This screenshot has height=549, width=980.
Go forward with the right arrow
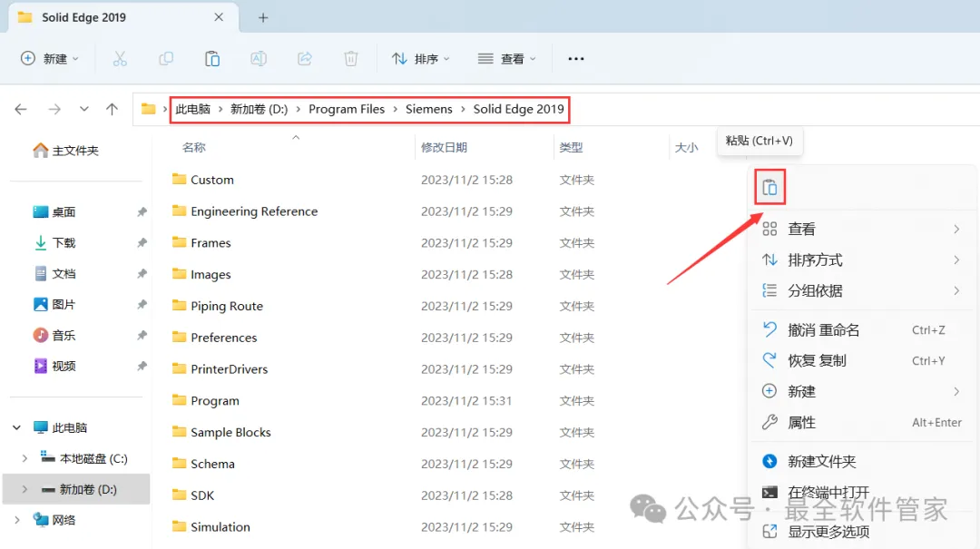point(54,110)
